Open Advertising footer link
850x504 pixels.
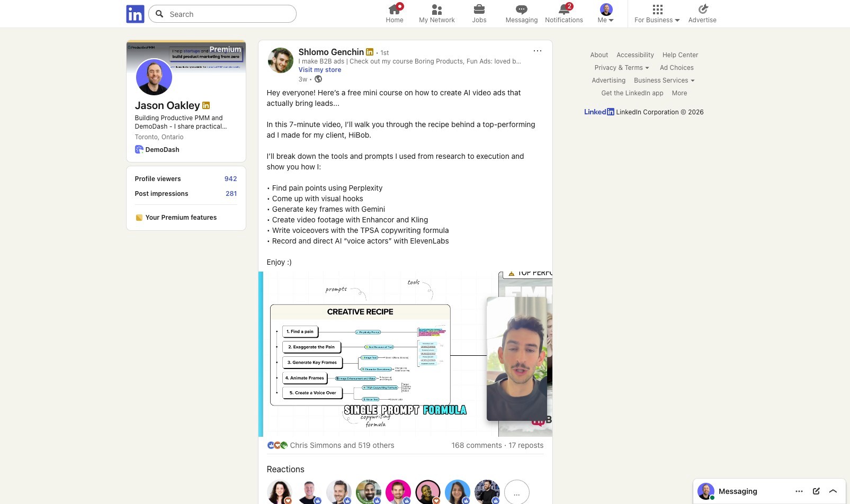pos(609,80)
